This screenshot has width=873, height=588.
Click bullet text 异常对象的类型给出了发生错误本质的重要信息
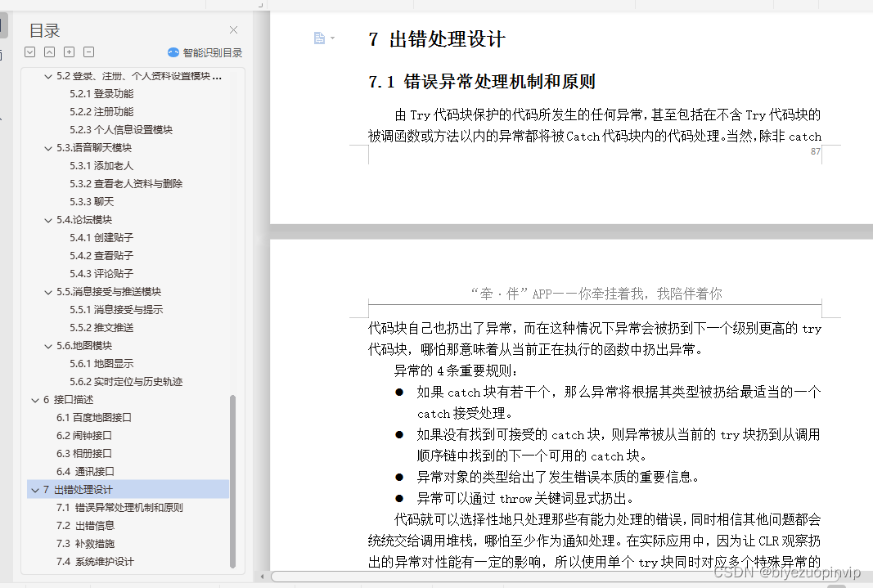coord(558,478)
